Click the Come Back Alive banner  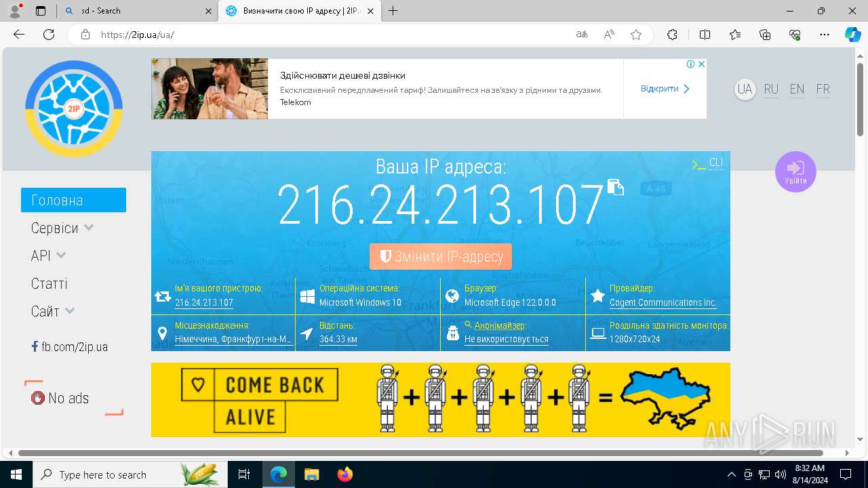click(x=441, y=400)
